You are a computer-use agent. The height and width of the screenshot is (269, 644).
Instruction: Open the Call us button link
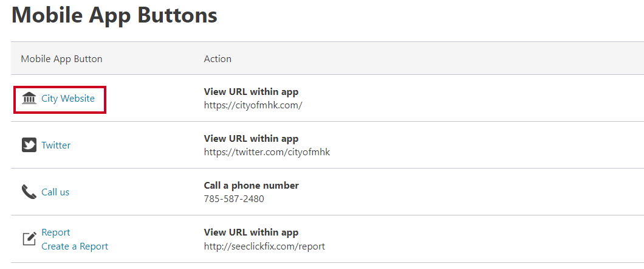tap(55, 192)
